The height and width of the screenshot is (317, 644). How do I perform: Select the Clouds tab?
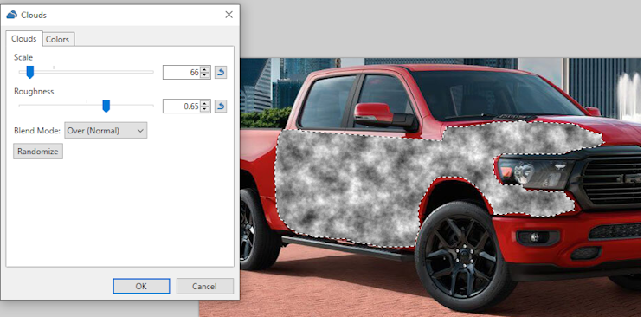(x=24, y=39)
